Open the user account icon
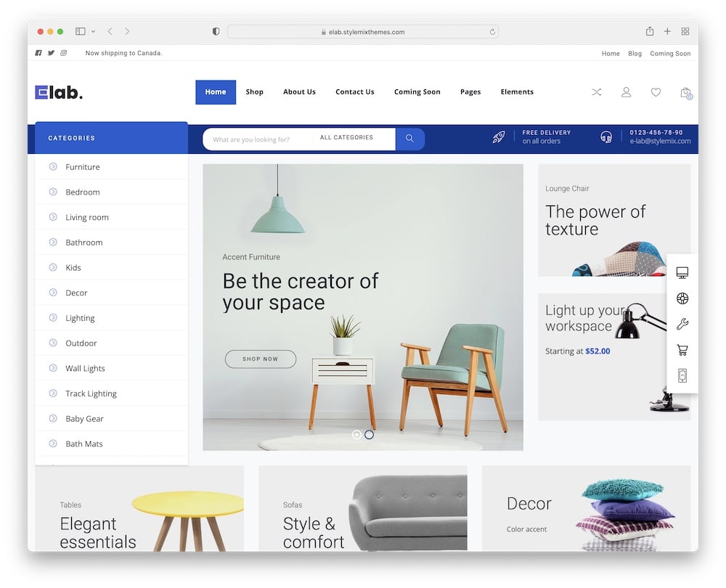The width and height of the screenshot is (726, 588). click(626, 92)
